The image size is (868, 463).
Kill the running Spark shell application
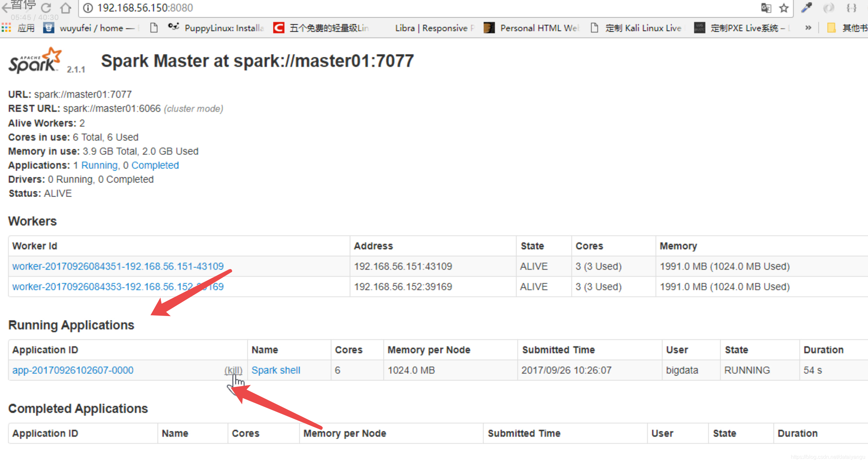tap(232, 370)
